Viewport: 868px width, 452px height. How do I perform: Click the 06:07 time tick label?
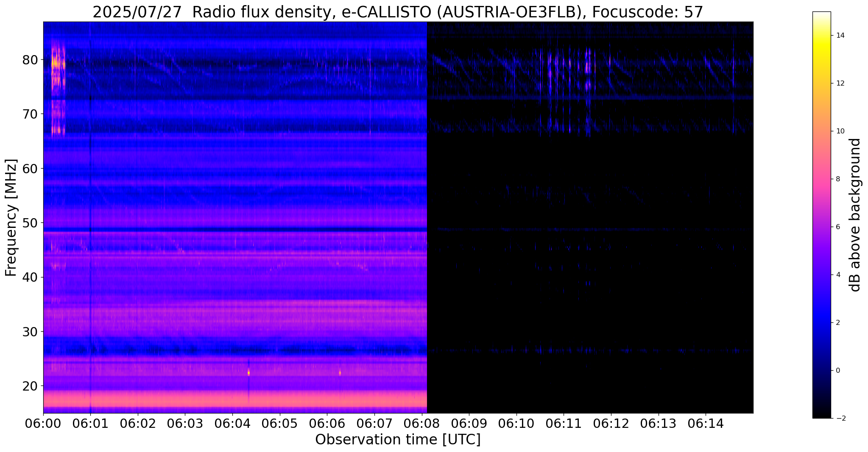coord(374,423)
